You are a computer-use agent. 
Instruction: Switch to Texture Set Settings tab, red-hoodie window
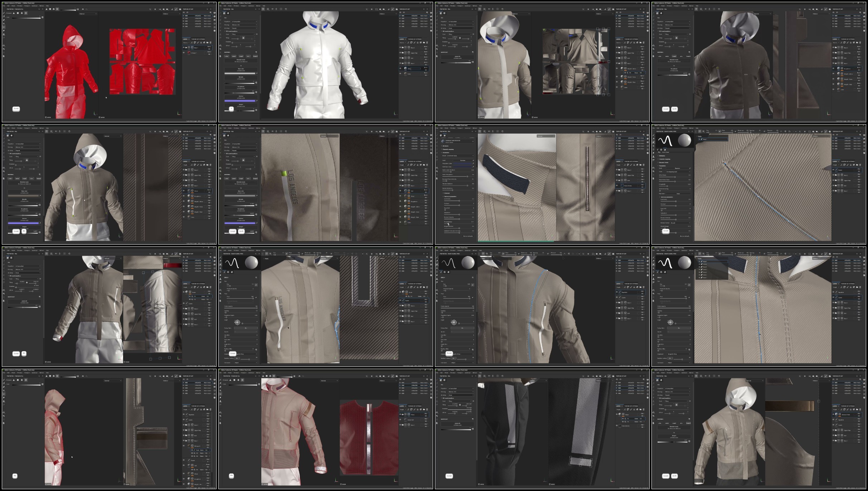tap(198, 39)
